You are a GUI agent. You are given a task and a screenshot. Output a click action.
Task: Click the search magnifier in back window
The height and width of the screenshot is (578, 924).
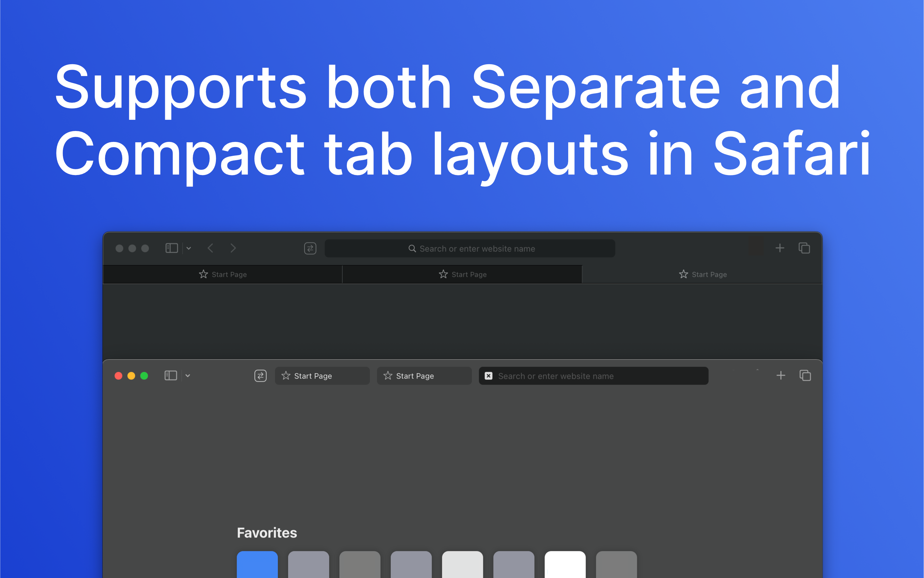[x=412, y=249]
